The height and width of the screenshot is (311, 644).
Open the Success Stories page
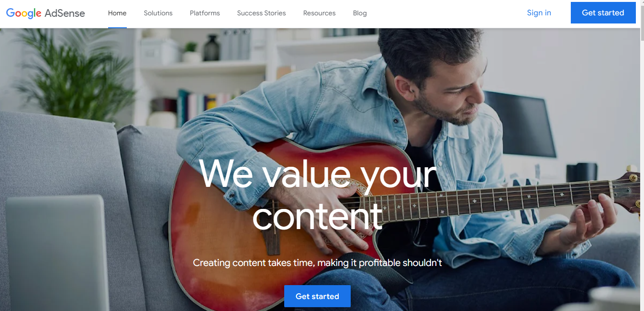coord(261,13)
